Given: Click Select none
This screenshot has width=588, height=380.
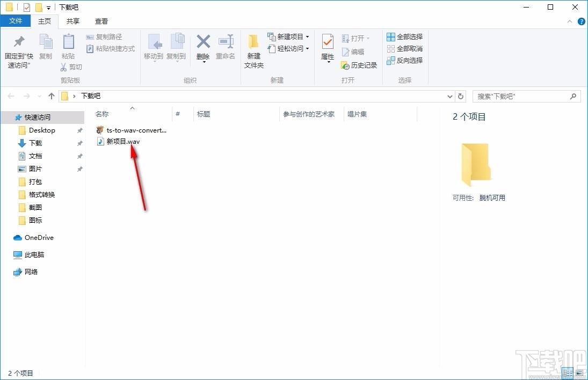Looking at the screenshot, I should (x=405, y=49).
